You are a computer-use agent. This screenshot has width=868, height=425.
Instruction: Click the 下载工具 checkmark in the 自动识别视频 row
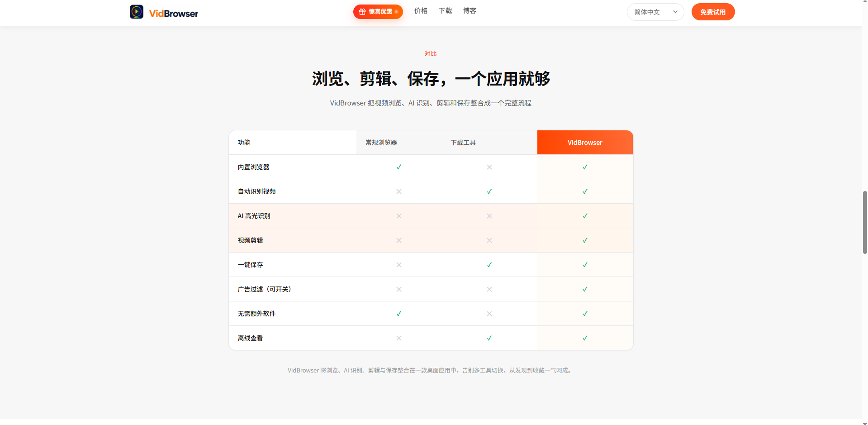[489, 191]
